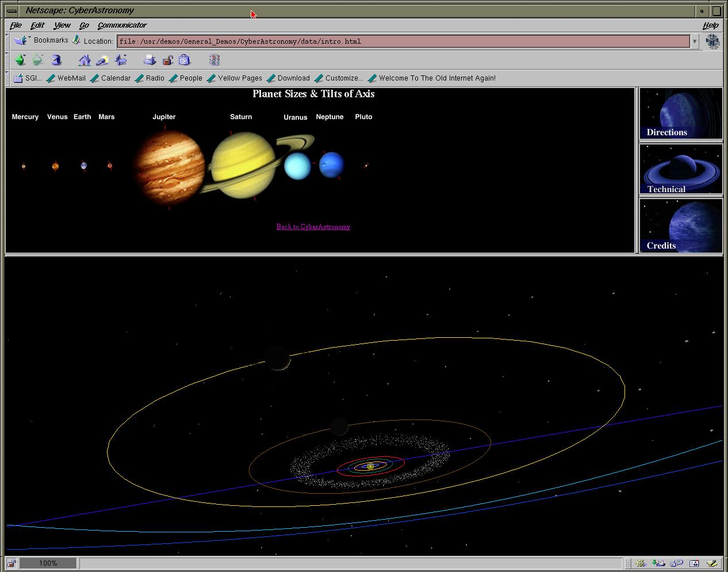Click the WebMail bookmark button

66,78
